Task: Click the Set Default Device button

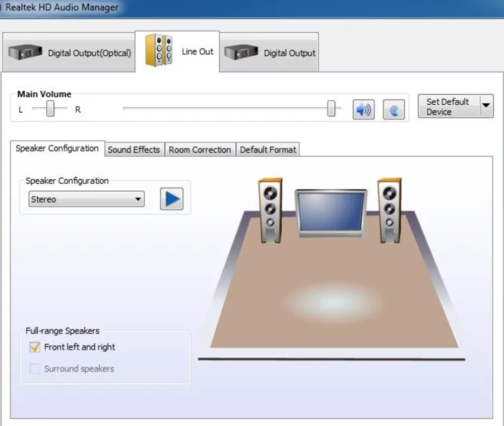Action: (x=449, y=106)
